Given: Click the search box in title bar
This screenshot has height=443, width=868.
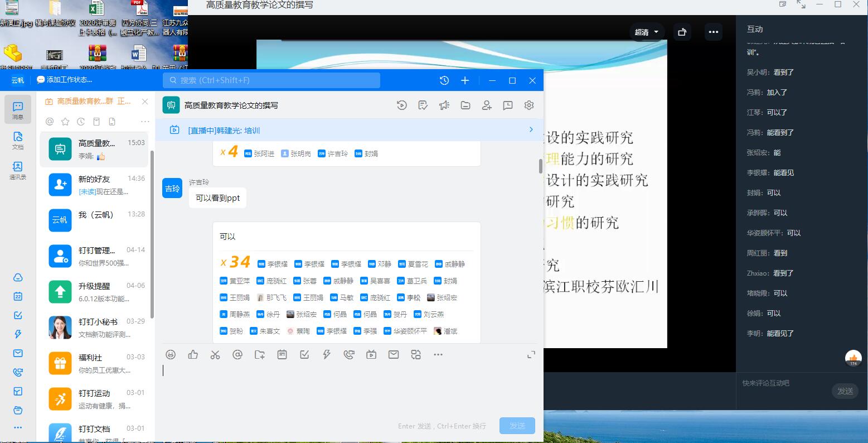Looking at the screenshot, I should click(x=271, y=80).
